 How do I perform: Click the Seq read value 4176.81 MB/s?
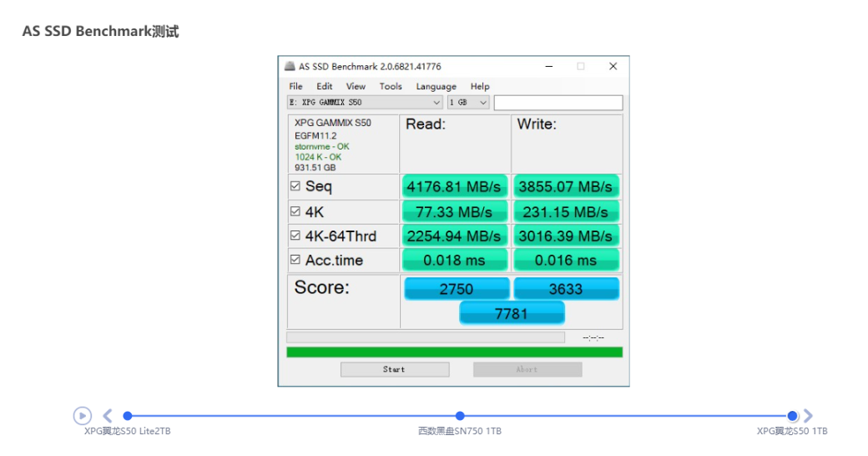(x=454, y=187)
